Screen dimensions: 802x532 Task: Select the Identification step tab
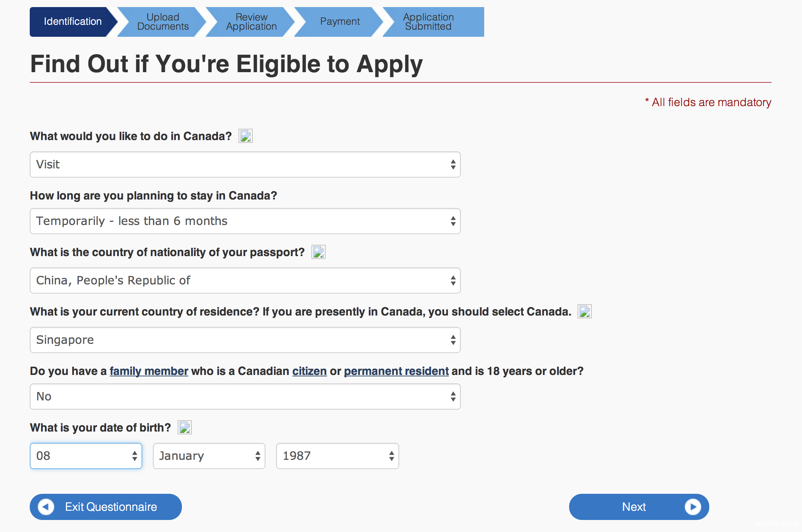point(73,22)
